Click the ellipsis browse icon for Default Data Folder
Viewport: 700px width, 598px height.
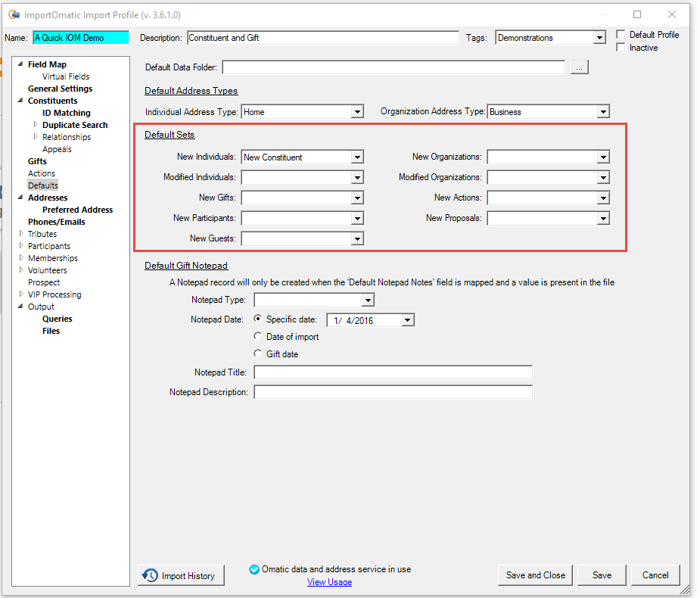(x=579, y=67)
